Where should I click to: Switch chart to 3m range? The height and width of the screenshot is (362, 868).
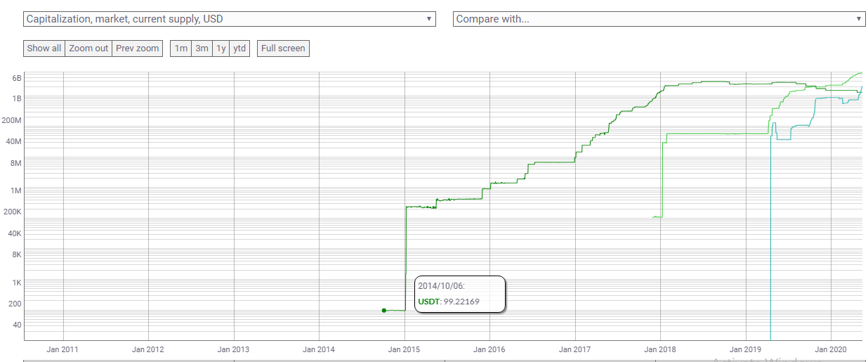[x=202, y=49]
